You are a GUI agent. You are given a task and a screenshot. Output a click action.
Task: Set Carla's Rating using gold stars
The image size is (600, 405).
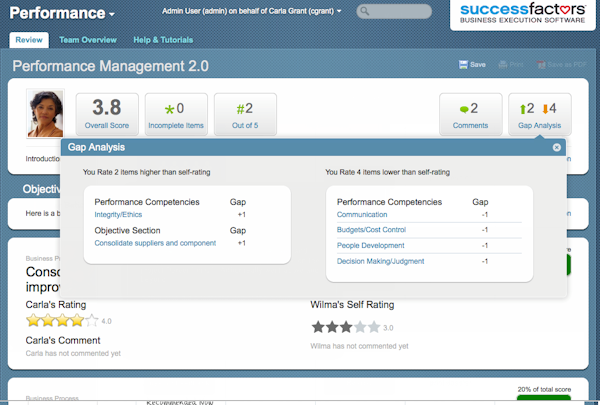click(x=62, y=321)
